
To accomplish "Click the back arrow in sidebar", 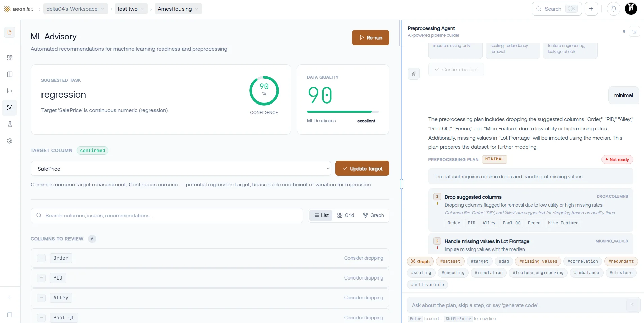I will [x=10, y=297].
